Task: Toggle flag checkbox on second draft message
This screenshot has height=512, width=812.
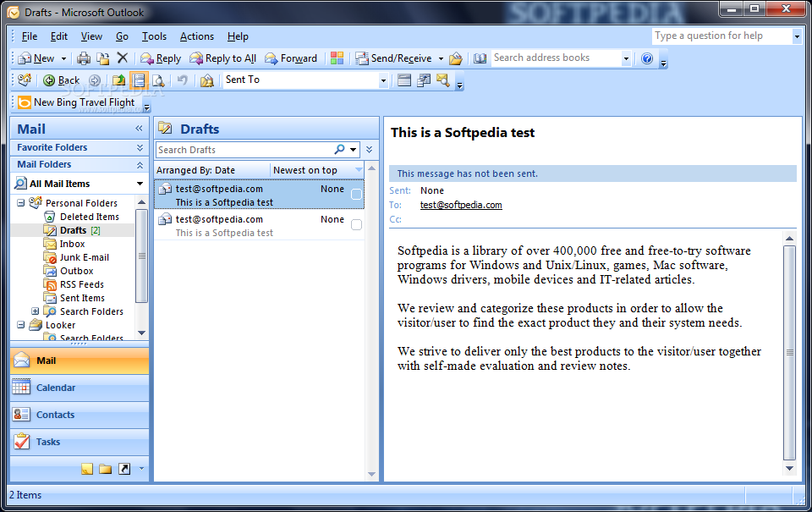Action: click(x=356, y=224)
